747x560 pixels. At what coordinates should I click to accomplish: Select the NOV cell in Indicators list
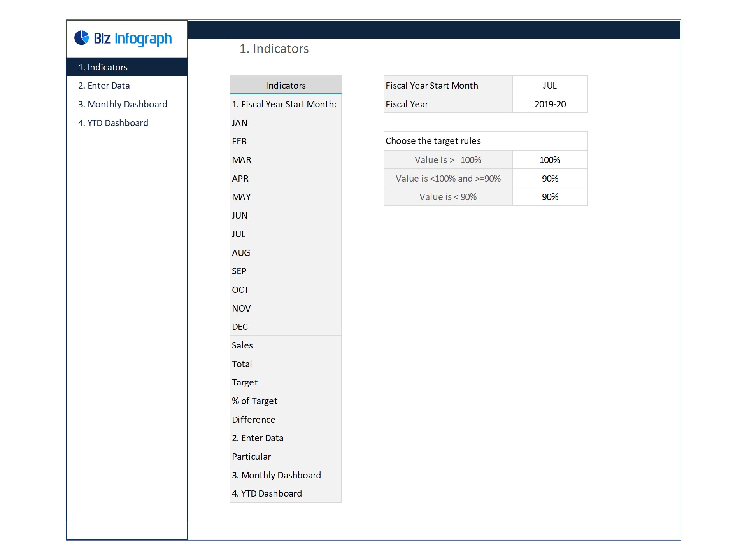pyautogui.click(x=286, y=308)
